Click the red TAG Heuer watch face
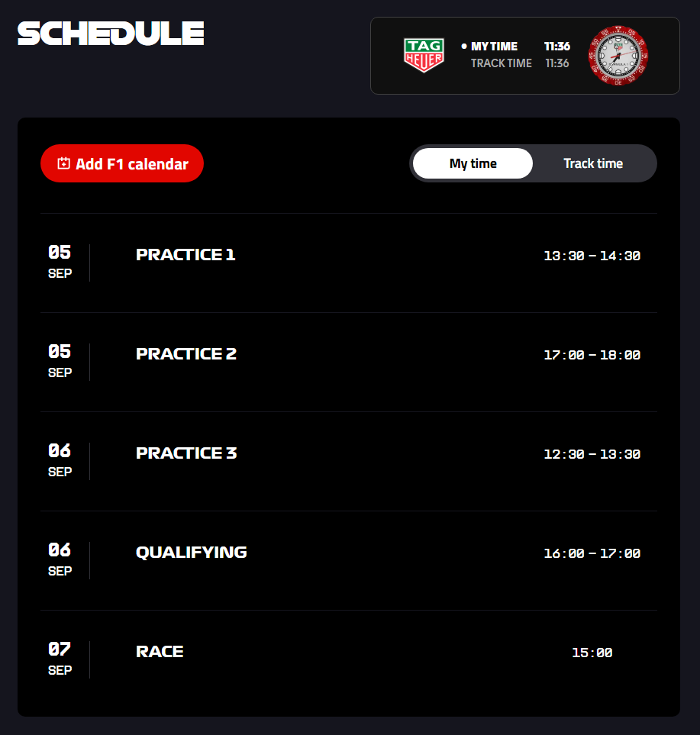Viewport: 700px width, 735px height. (x=618, y=56)
